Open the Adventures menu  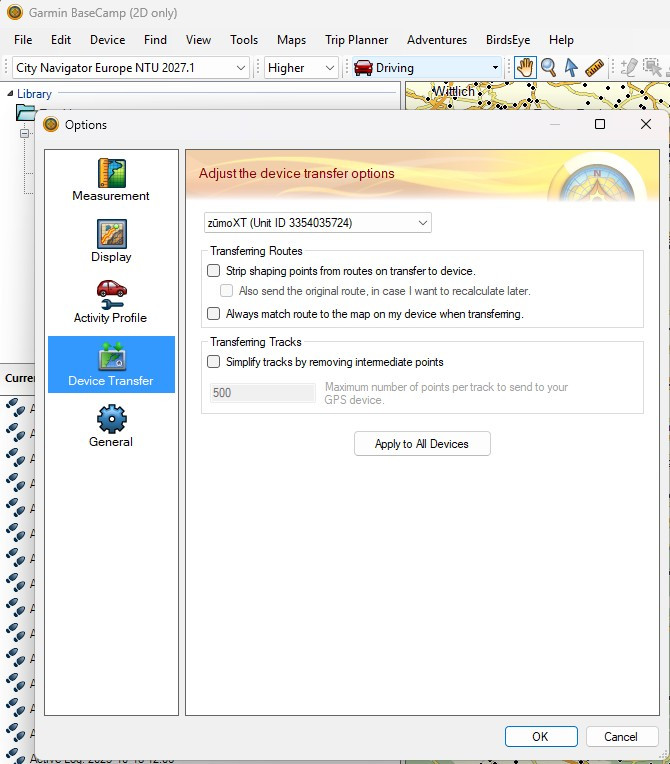click(437, 39)
